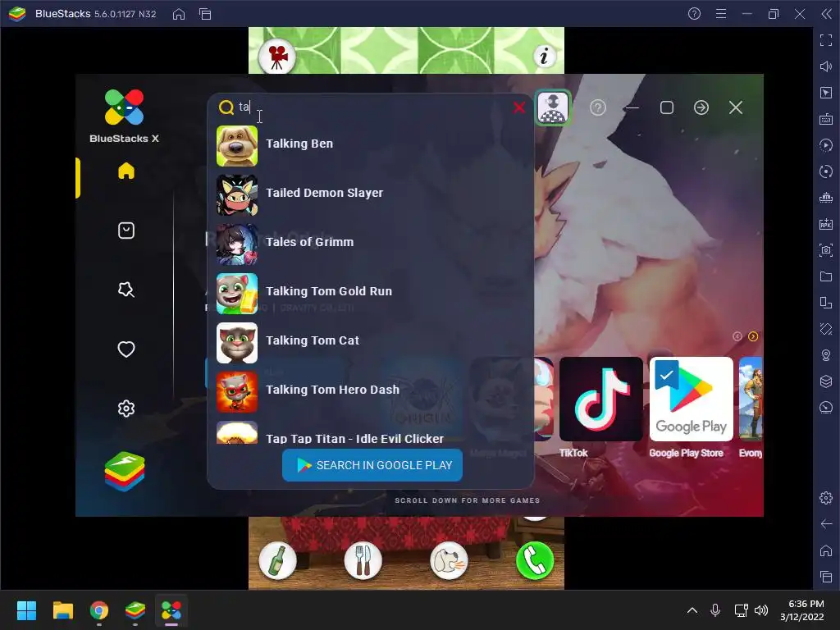Click the BlueStacks X arrow-in-circle icon
Screen dimensions: 840x630
(x=701, y=107)
